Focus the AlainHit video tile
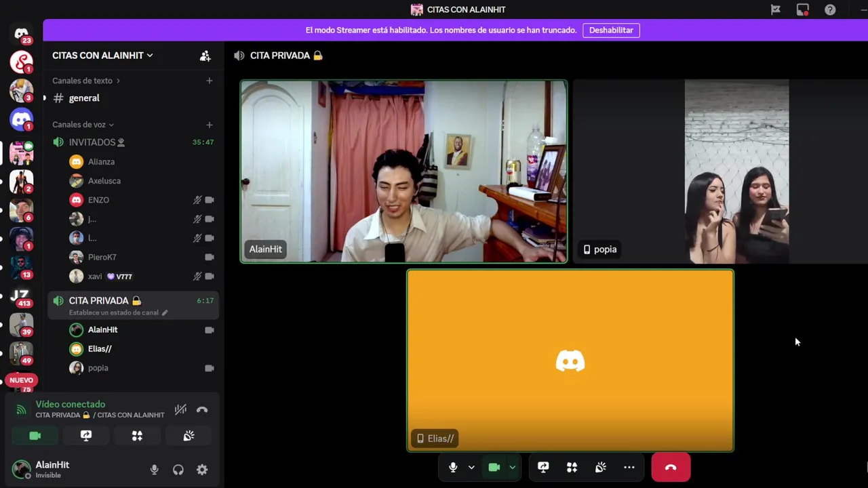 tap(403, 171)
